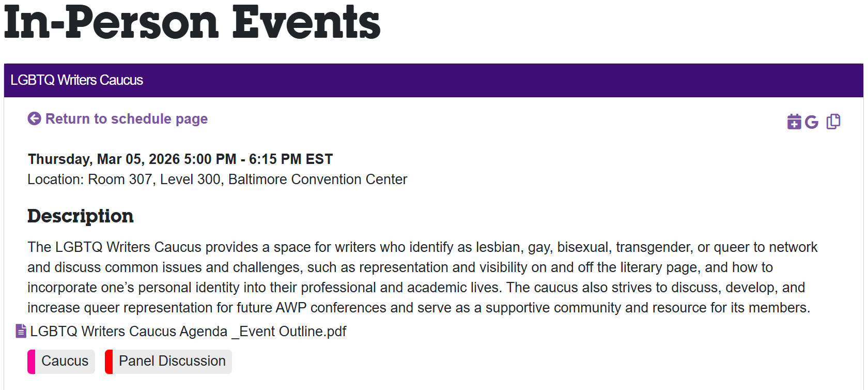Click the PDF document file icon
The width and height of the screenshot is (868, 390).
[x=21, y=331]
